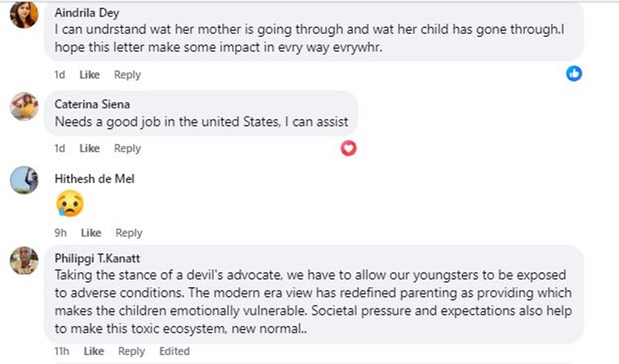Image resolution: width=619 pixels, height=364 pixels.
Task: Open Philipgi T.Kanatt's name link
Action: pos(102,257)
